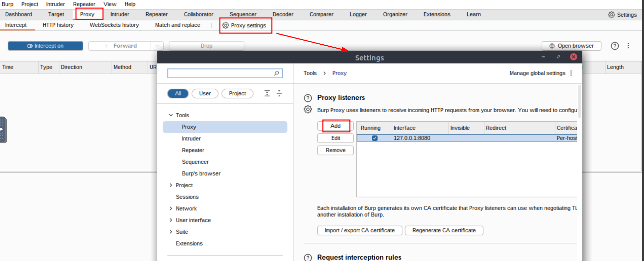The width and height of the screenshot is (644, 261).
Task: Click Import / export CA certificate
Action: pyautogui.click(x=360, y=230)
